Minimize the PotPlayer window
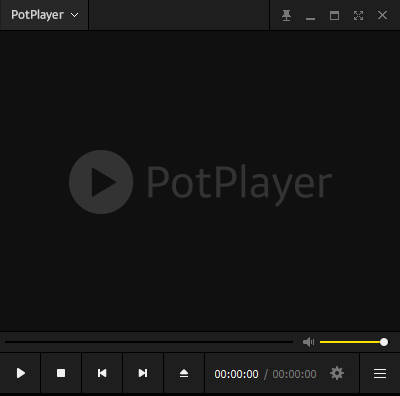This screenshot has width=400, height=396. 310,18
